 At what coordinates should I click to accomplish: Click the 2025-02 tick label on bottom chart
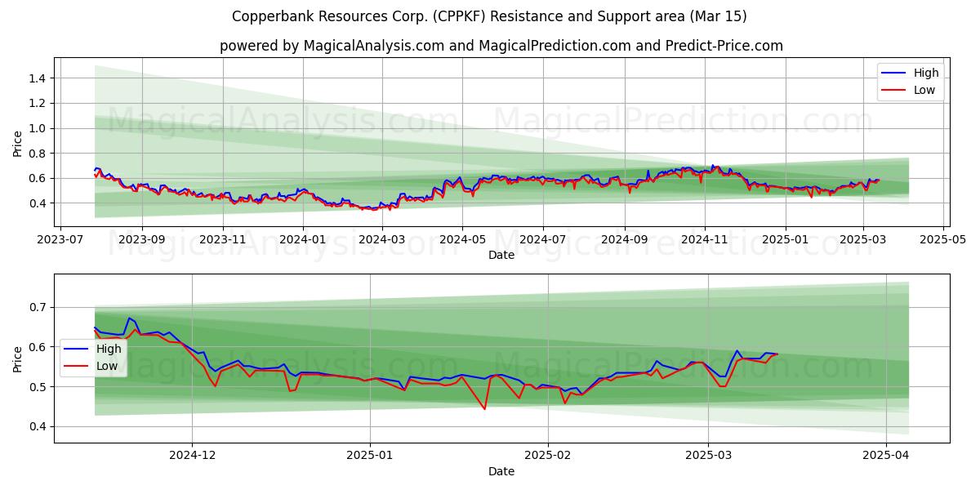(547, 457)
